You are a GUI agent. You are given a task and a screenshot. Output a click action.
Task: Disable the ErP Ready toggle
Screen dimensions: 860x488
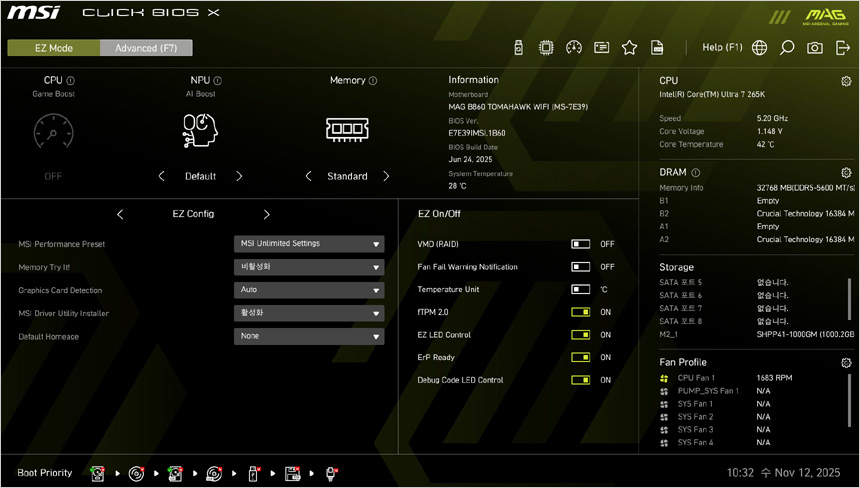(580, 357)
